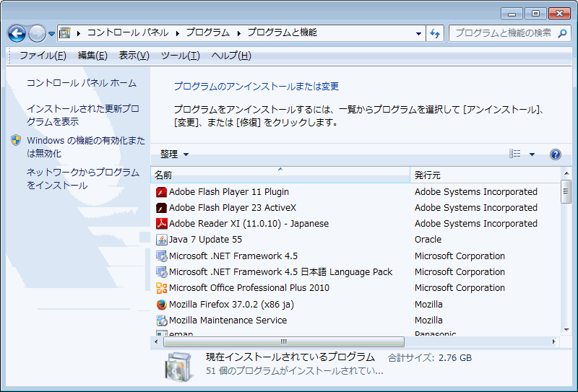This screenshot has height=392, width=578.
Task: Click the Oracle publisher cell
Action: pyautogui.click(x=428, y=240)
